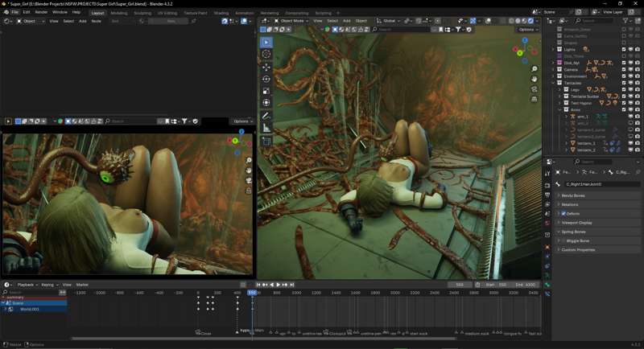
Task: Click the zoom magnifier viewport icon
Action: (535, 69)
